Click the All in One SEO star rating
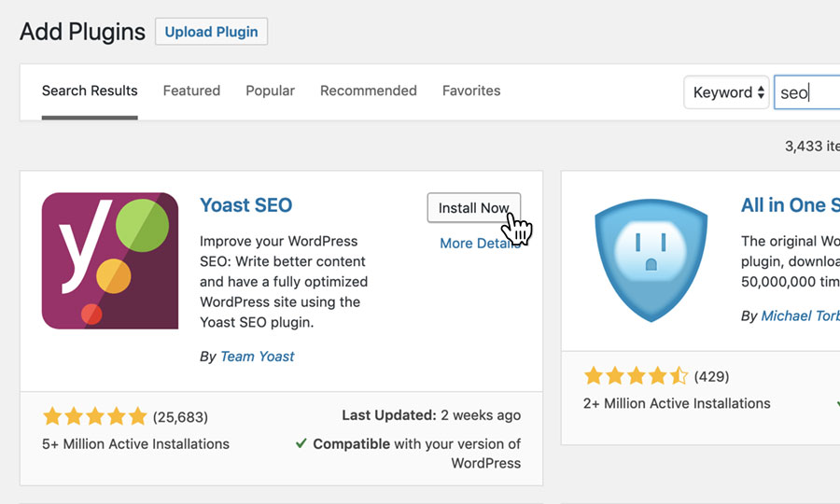840x504 pixels. [636, 376]
